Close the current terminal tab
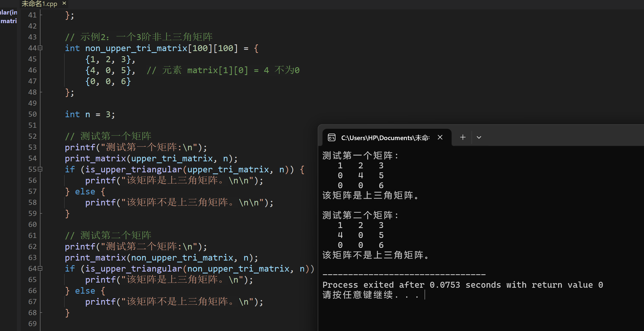The height and width of the screenshot is (331, 644). point(440,137)
